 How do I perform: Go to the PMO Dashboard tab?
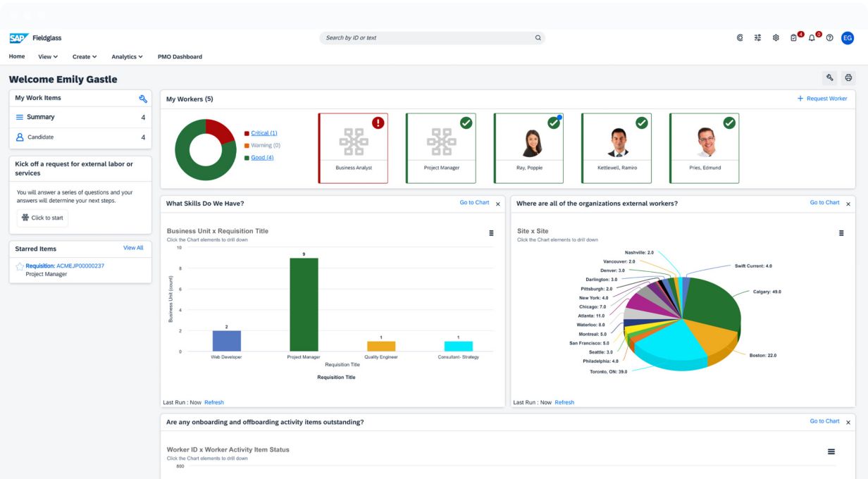(x=180, y=57)
